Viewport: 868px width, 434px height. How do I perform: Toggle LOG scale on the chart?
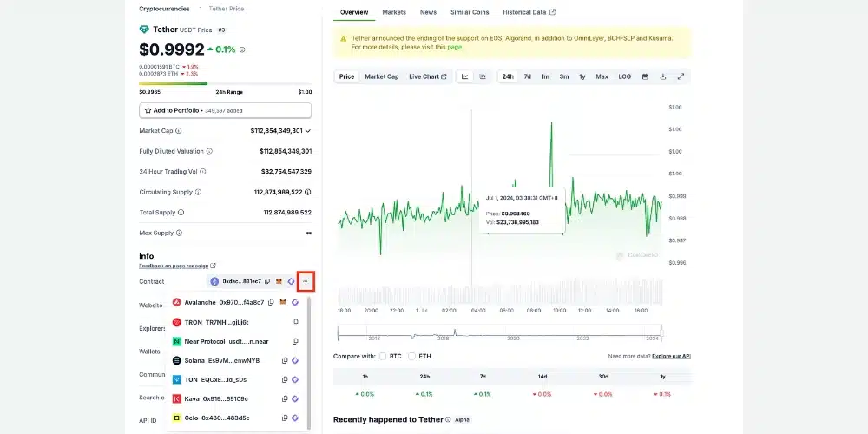point(624,76)
